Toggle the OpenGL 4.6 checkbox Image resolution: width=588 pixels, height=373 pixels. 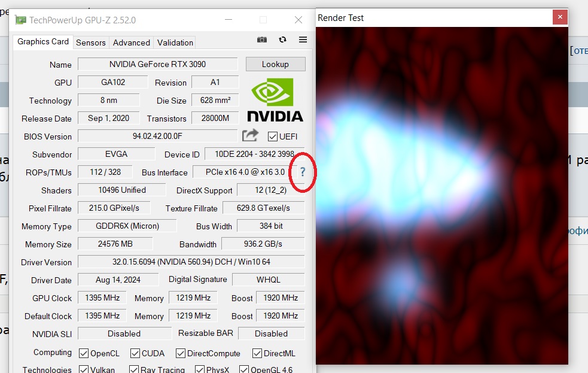point(243,369)
